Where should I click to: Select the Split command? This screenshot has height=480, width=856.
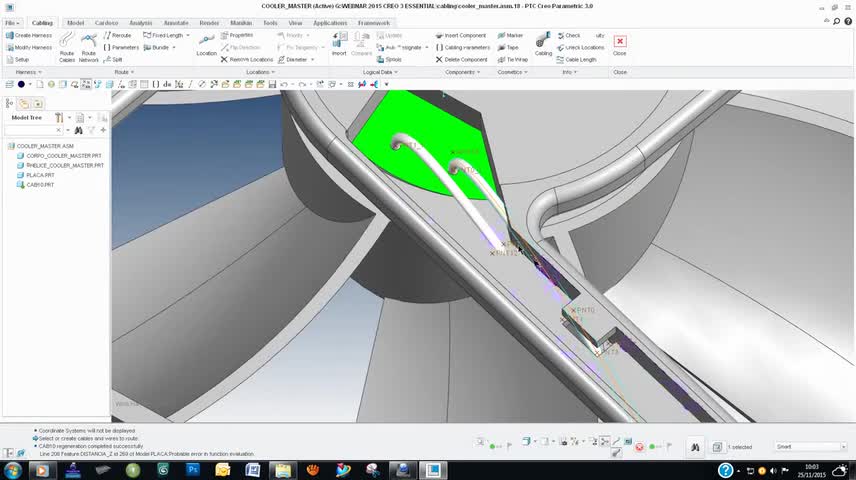pos(113,60)
